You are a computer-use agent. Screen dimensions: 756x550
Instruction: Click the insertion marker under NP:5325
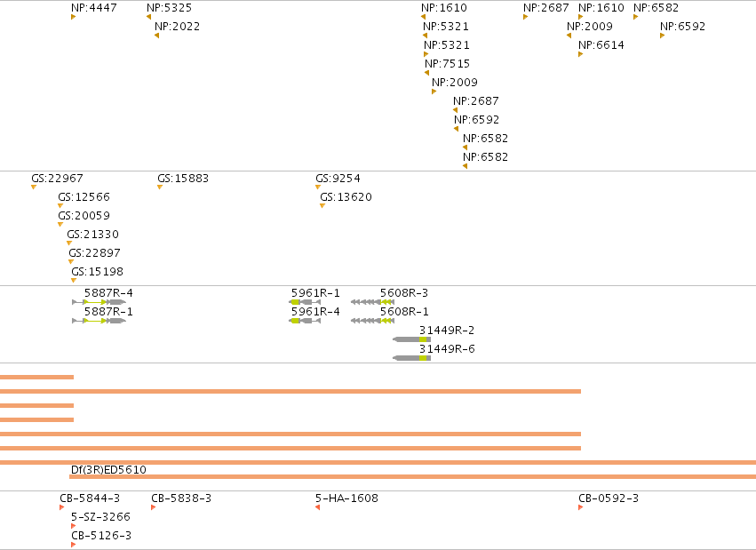click(x=149, y=17)
